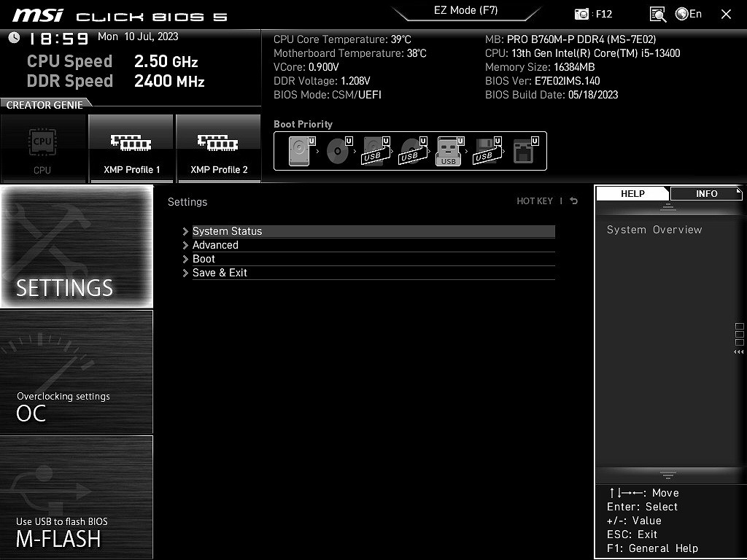Collapse the side panel with the triple arrows
This screenshot has width=747, height=560.
[739, 352]
